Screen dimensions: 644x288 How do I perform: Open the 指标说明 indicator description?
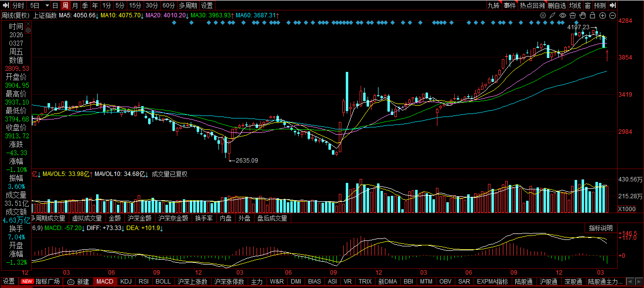(x=600, y=228)
